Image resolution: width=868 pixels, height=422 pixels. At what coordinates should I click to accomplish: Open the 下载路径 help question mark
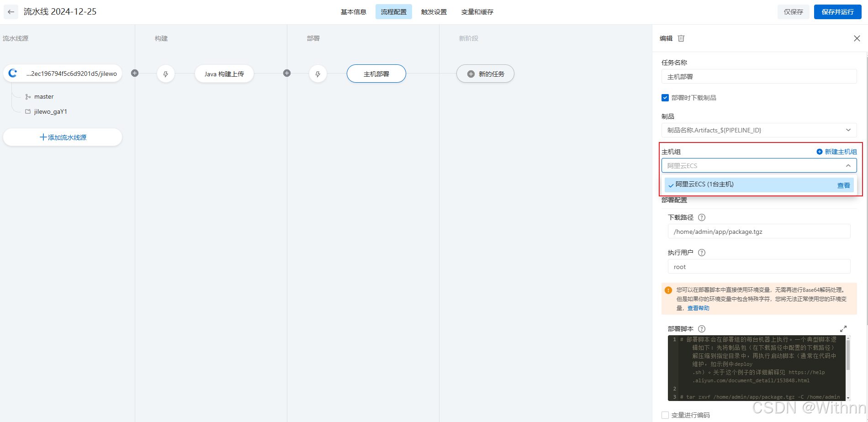[x=702, y=217]
